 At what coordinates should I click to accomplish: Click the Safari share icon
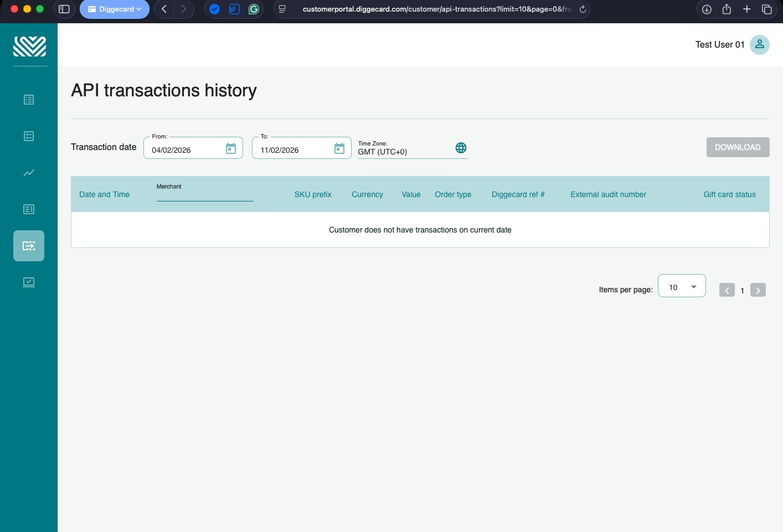pos(727,9)
